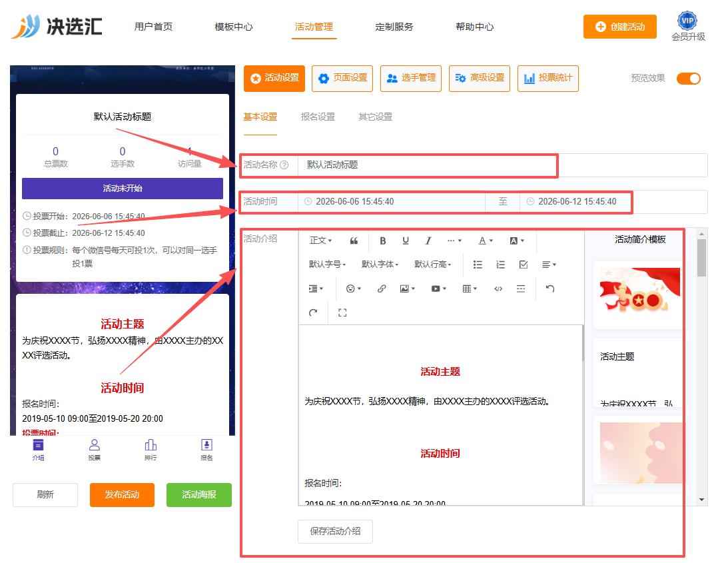
Task: Open the 高级设置 section
Action: [x=480, y=79]
